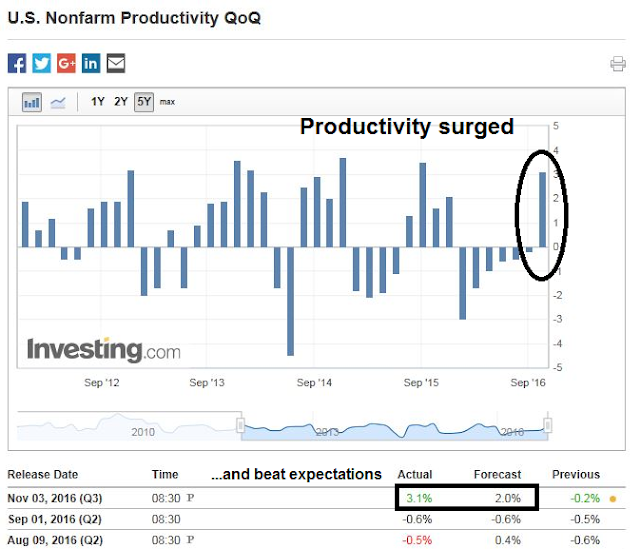Switch to bar chart view icon

point(32,102)
